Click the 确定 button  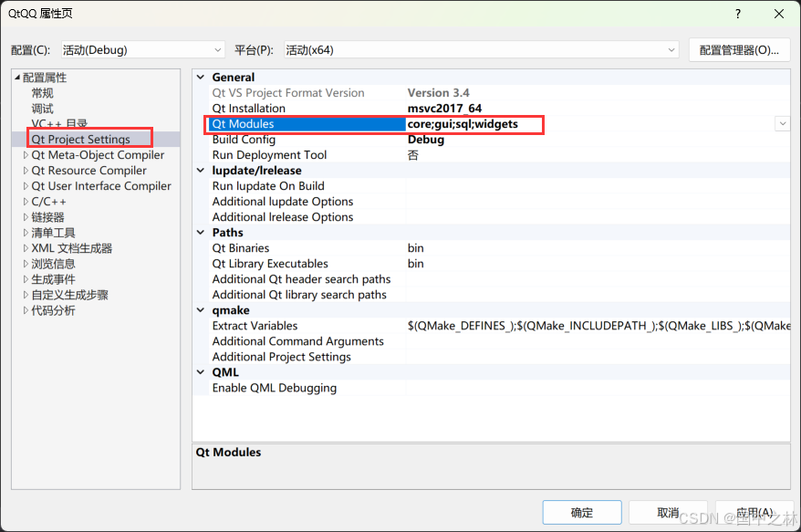[x=582, y=513]
